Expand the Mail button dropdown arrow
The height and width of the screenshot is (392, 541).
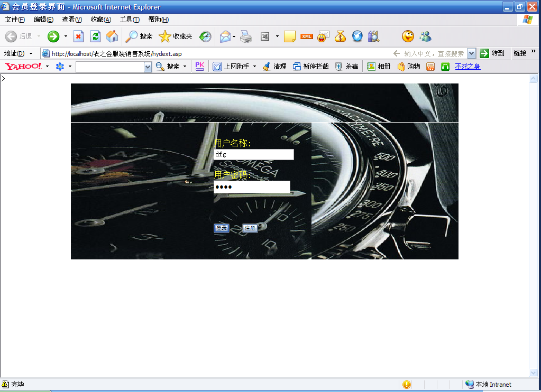tap(234, 36)
